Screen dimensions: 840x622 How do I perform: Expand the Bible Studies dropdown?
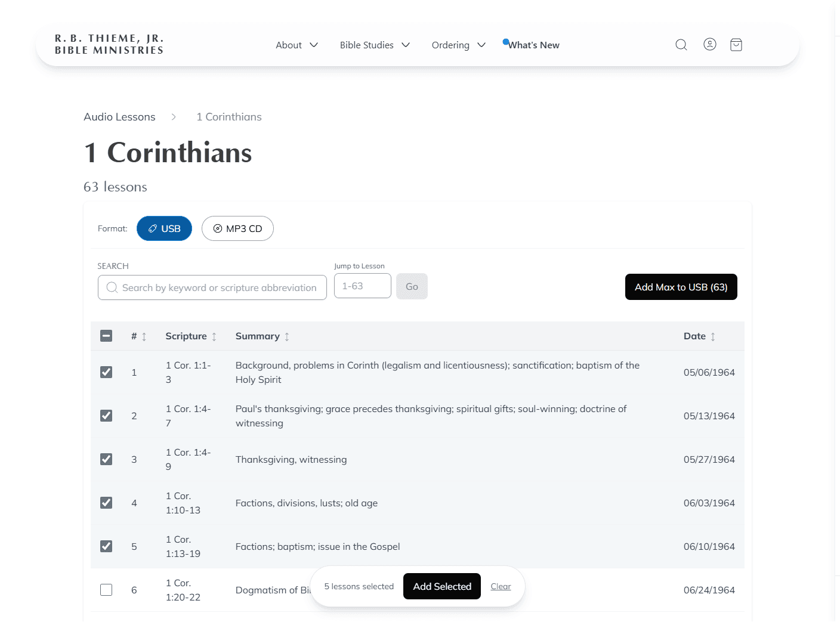[x=375, y=45]
